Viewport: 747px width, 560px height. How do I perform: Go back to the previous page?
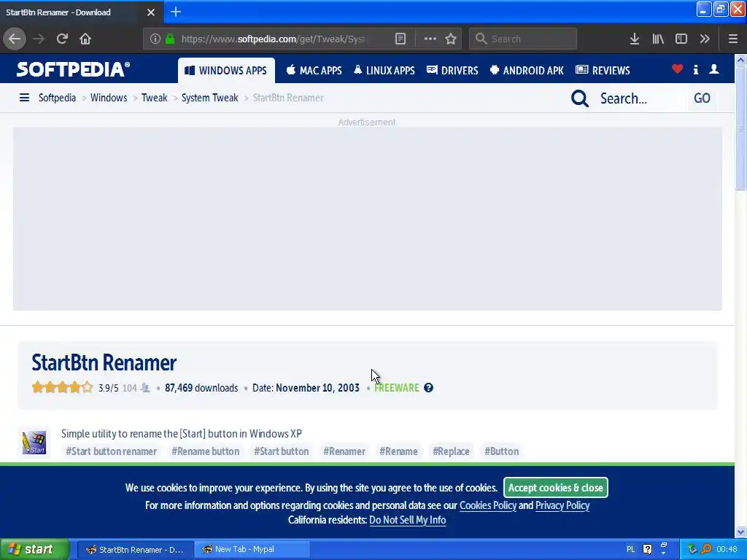pos(15,39)
